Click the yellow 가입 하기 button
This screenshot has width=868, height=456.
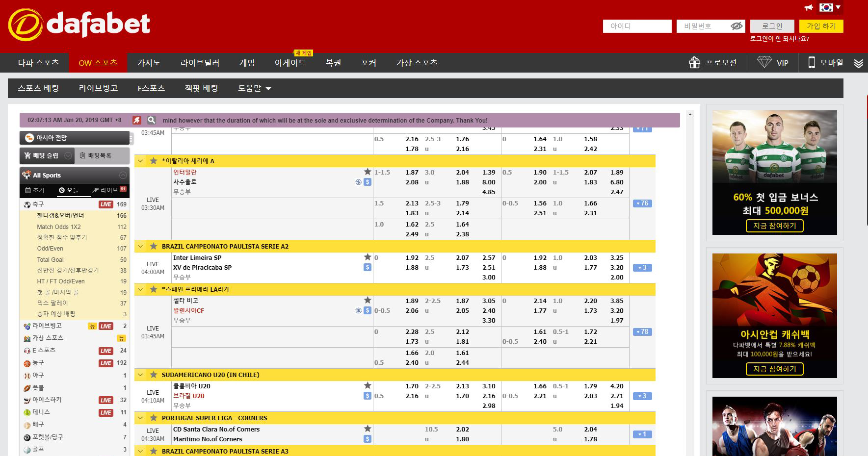[821, 26]
